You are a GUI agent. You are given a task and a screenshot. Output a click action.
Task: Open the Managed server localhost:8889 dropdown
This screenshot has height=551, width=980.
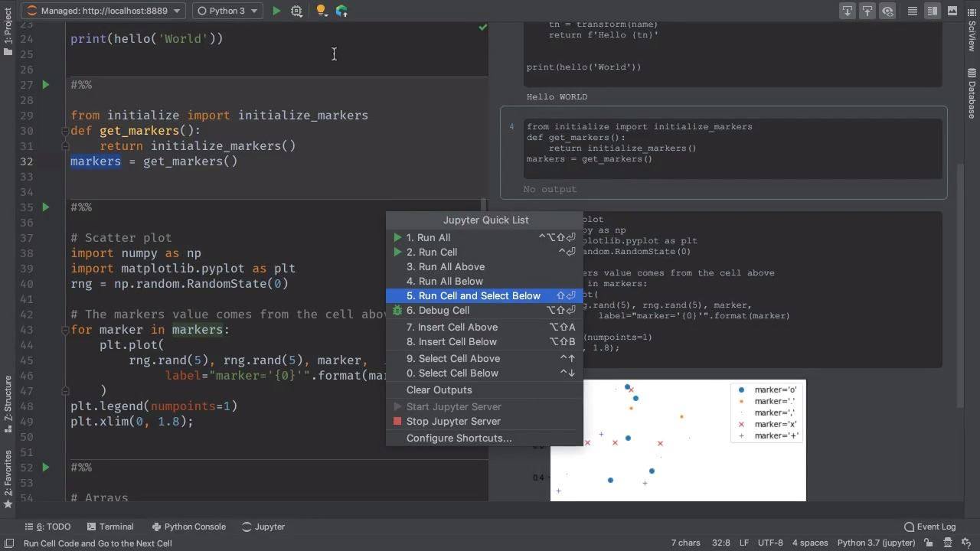pos(103,11)
